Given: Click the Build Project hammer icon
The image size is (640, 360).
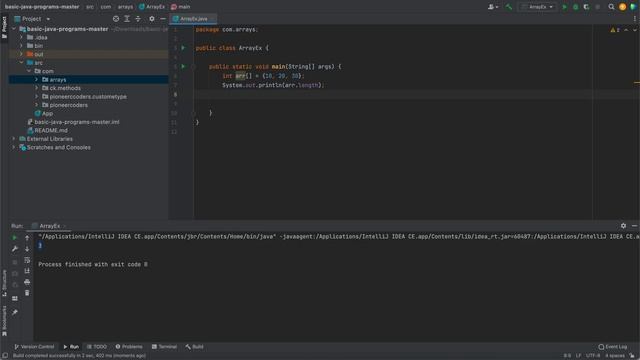Looking at the screenshot, I should click(509, 7).
